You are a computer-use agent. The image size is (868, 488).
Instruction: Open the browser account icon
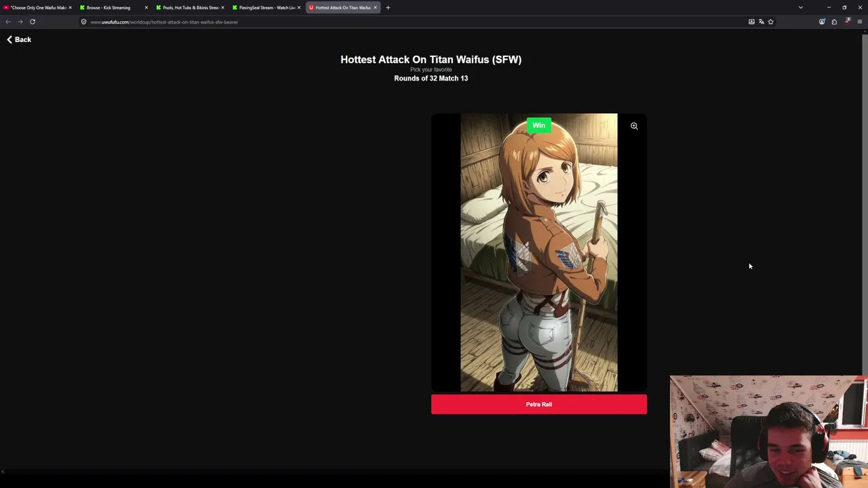[822, 22]
